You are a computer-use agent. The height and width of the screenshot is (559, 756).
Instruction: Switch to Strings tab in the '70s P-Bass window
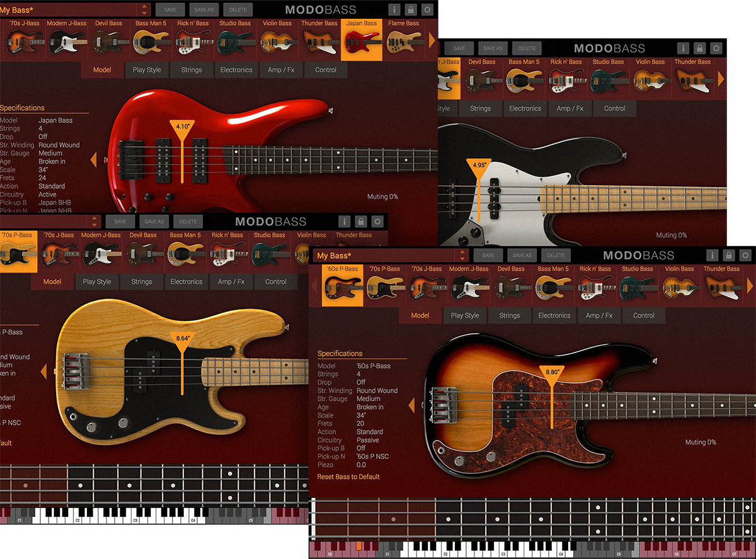142,281
